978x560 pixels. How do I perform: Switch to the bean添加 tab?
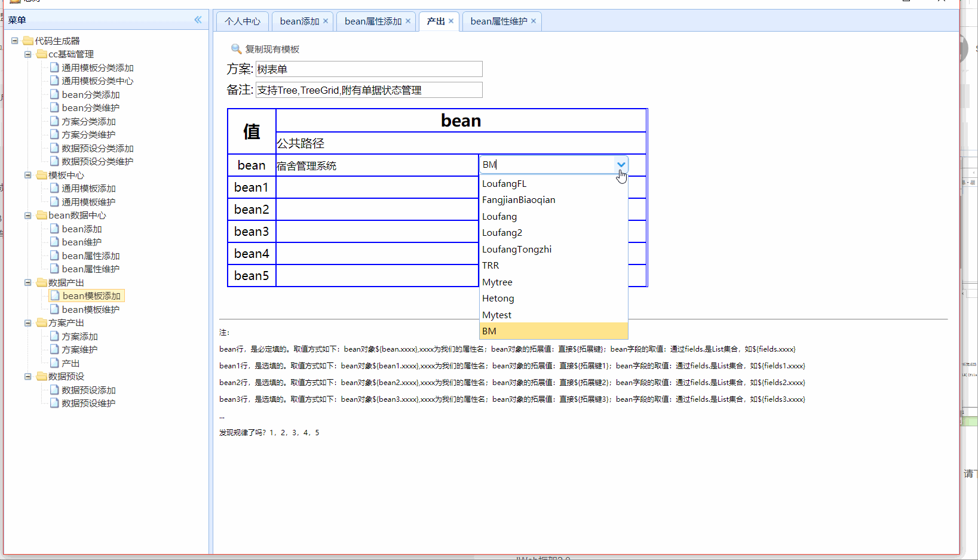click(300, 21)
